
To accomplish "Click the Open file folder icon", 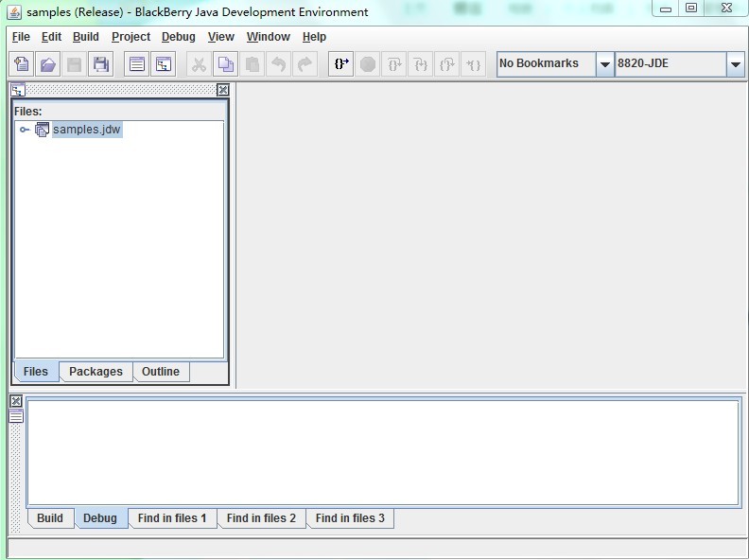I will point(48,64).
